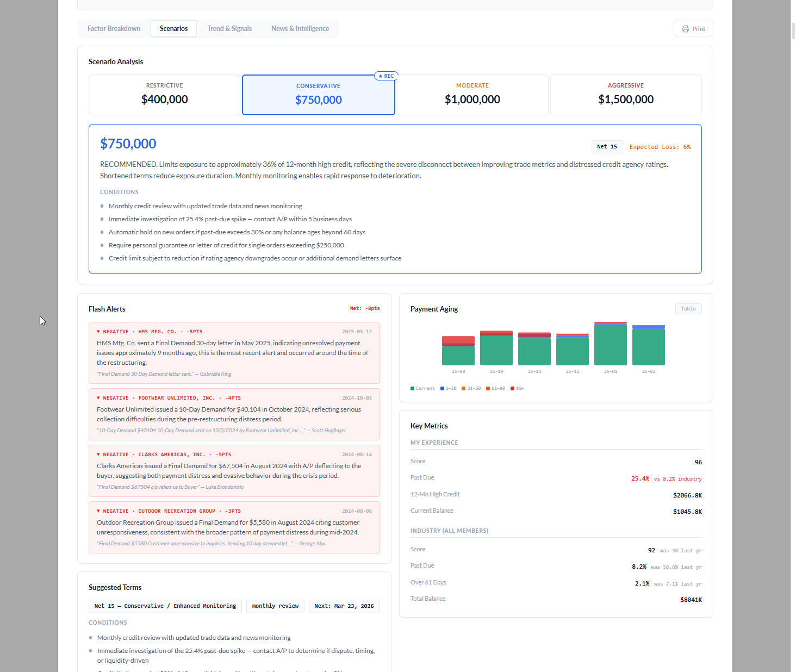Open the News & Intelligence tab
This screenshot has height=672, width=796.
[300, 28]
